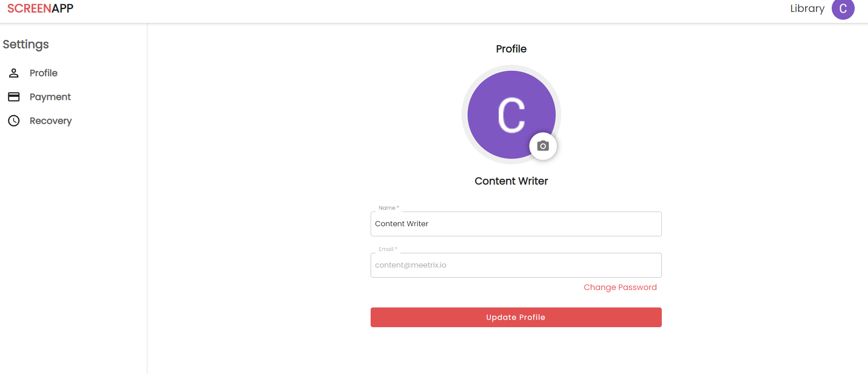Click the SCREENAPP logo
This screenshot has height=374, width=868.
tap(40, 9)
